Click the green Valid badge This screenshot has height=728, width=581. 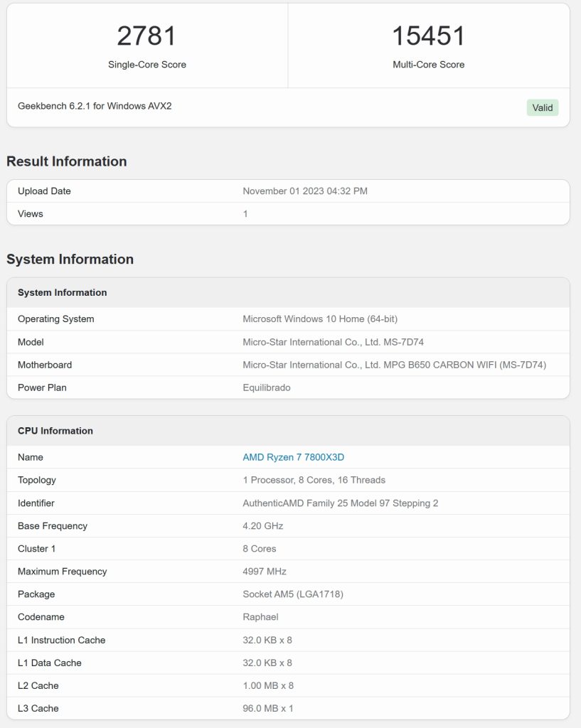click(543, 108)
